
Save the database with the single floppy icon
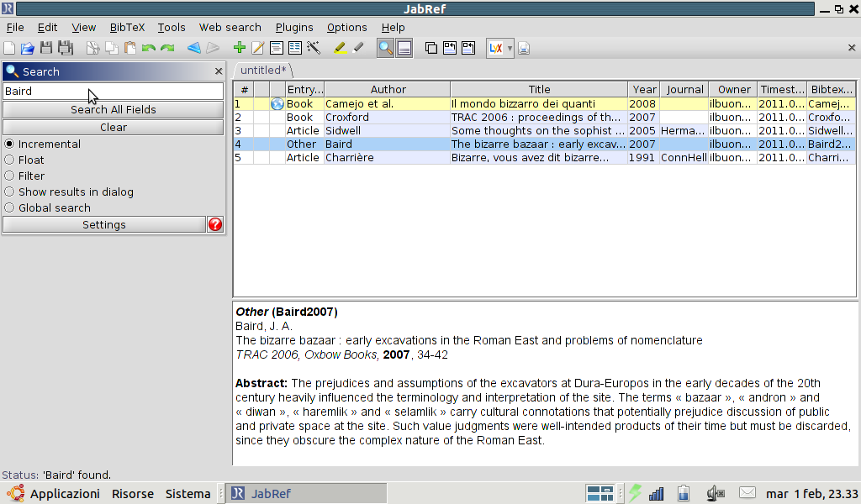coord(46,48)
